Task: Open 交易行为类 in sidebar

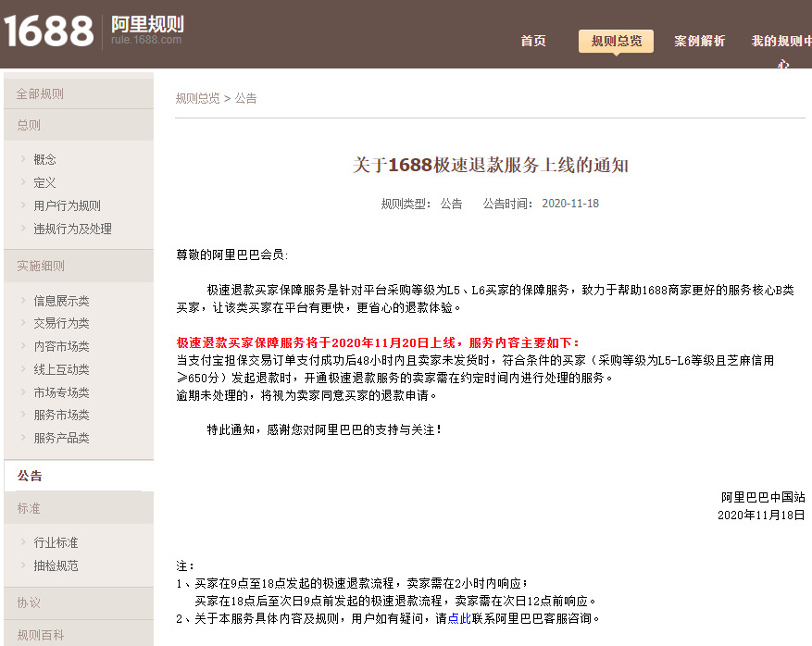Action: pyautogui.click(x=61, y=324)
